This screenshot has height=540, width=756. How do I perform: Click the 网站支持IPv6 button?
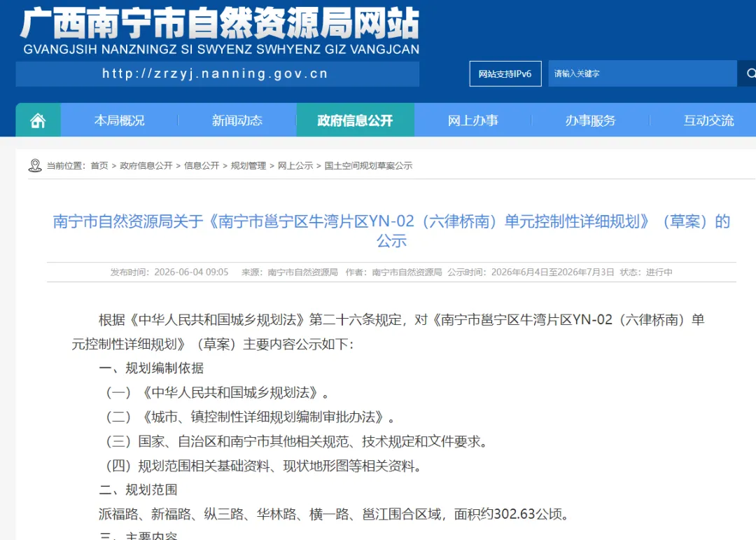pyautogui.click(x=505, y=74)
